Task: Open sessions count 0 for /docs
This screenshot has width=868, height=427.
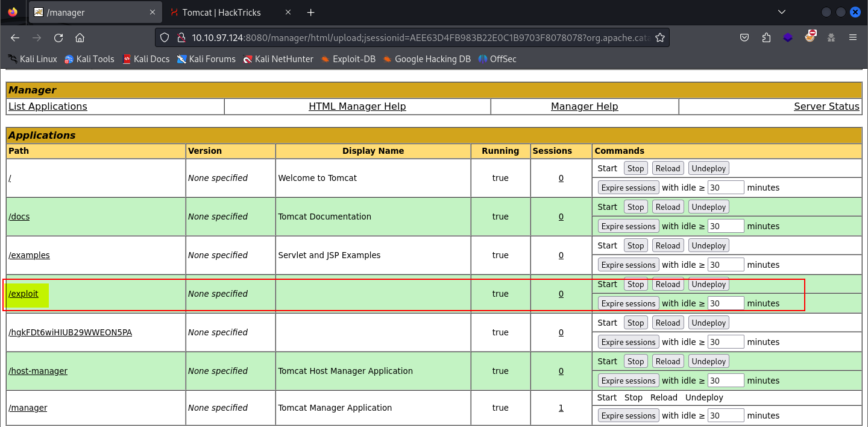Action: click(561, 217)
